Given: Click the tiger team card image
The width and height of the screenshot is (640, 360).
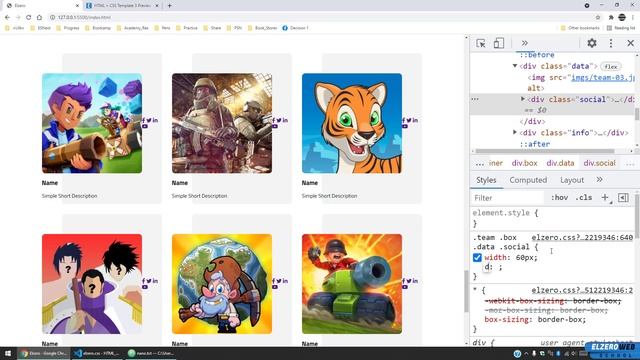Looking at the screenshot, I should point(352,123).
